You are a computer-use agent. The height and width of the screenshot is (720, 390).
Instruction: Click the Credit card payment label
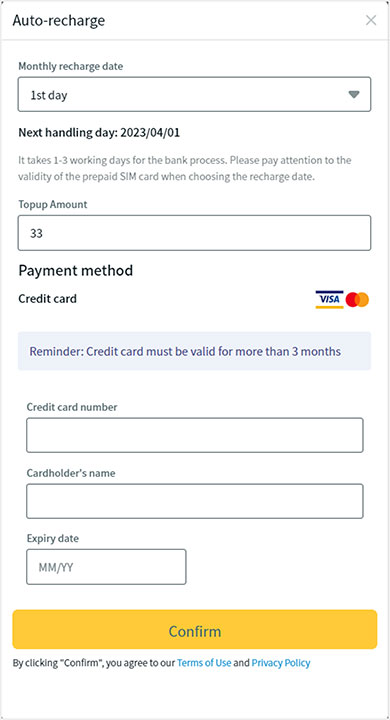pyautogui.click(x=47, y=299)
